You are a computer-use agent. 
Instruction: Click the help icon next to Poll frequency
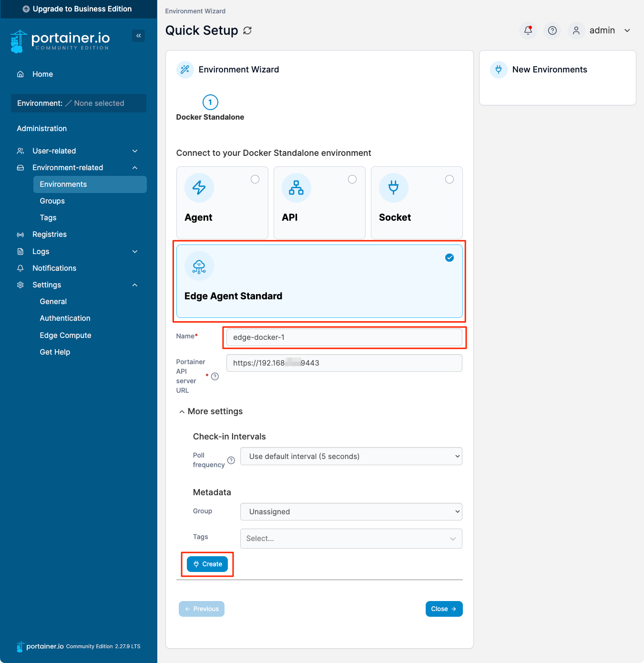(231, 460)
